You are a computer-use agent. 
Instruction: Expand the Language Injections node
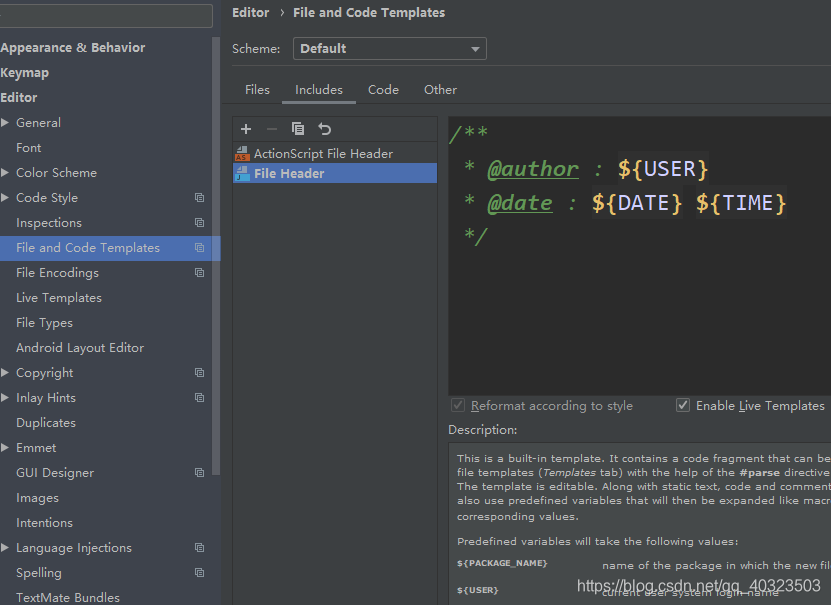click(x=5, y=547)
